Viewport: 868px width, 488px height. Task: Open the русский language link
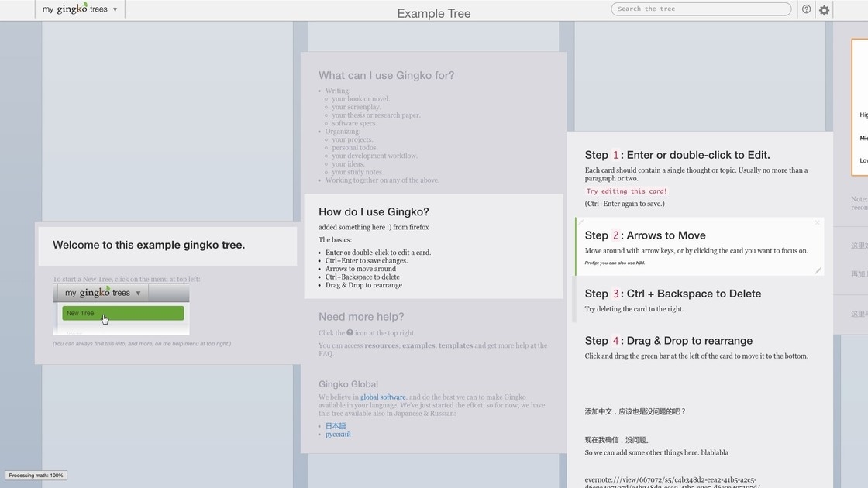coord(338,435)
